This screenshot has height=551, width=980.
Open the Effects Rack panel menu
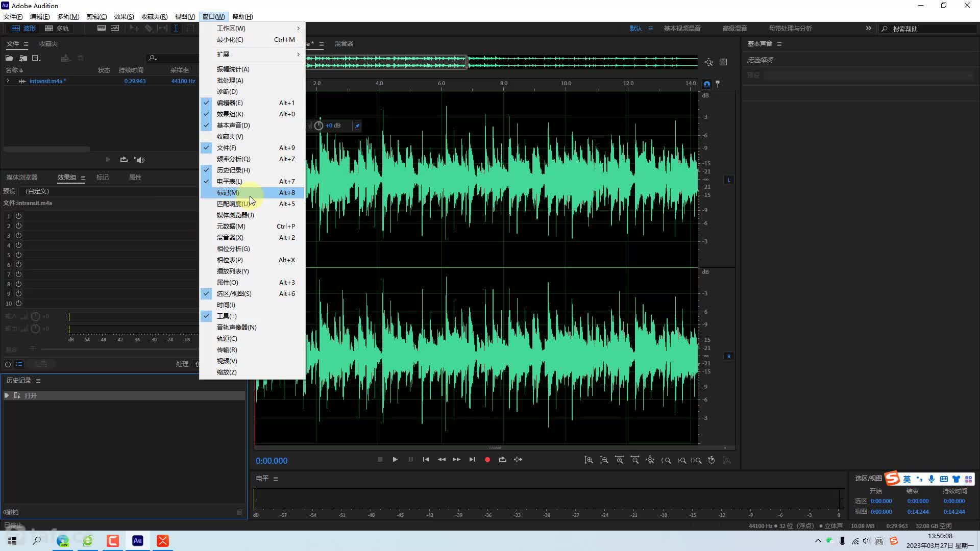83,178
